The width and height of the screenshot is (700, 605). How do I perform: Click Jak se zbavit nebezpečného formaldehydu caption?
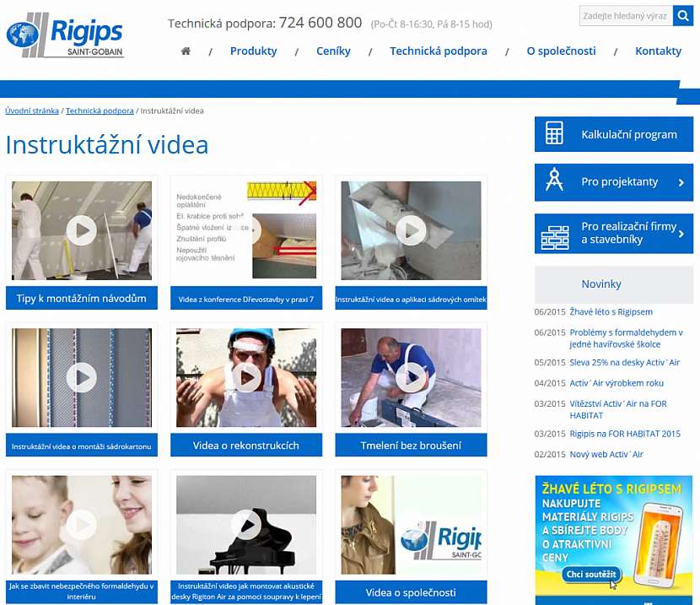point(81,591)
